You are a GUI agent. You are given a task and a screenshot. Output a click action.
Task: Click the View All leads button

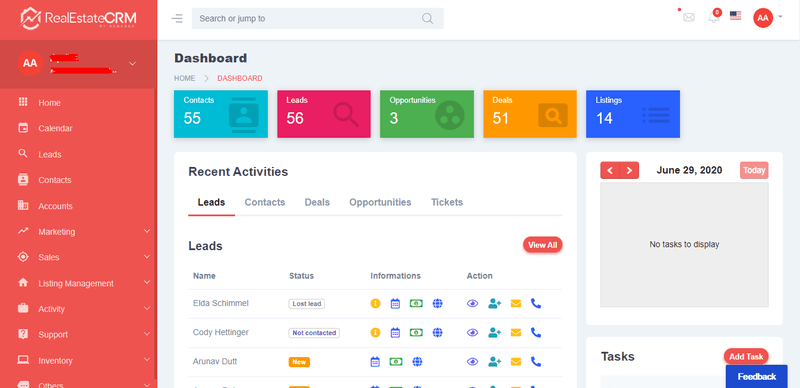point(542,245)
